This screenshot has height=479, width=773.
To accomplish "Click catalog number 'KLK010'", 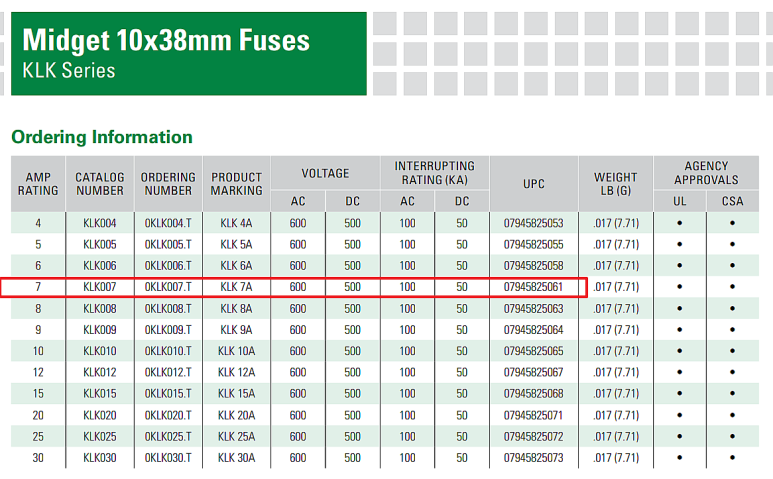I will [x=100, y=351].
